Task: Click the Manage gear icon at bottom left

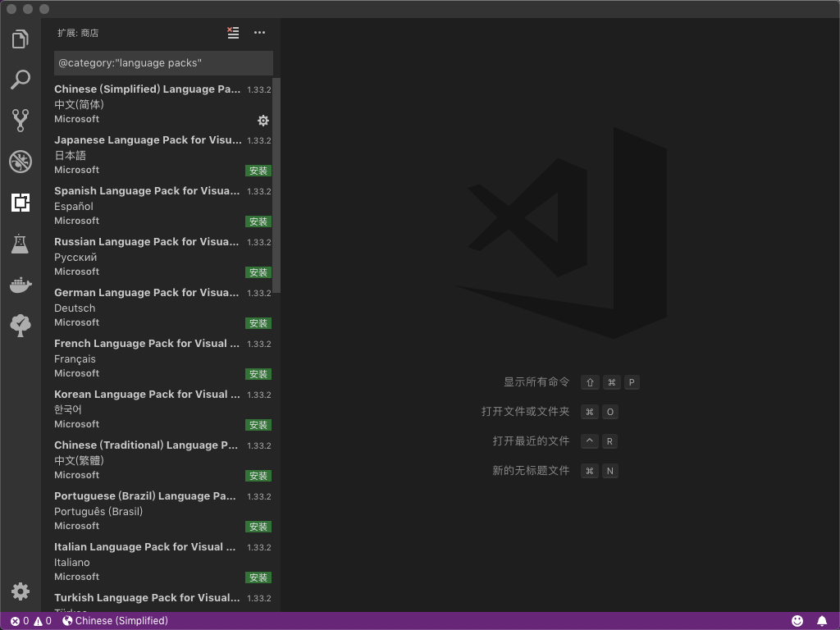Action: [21, 591]
